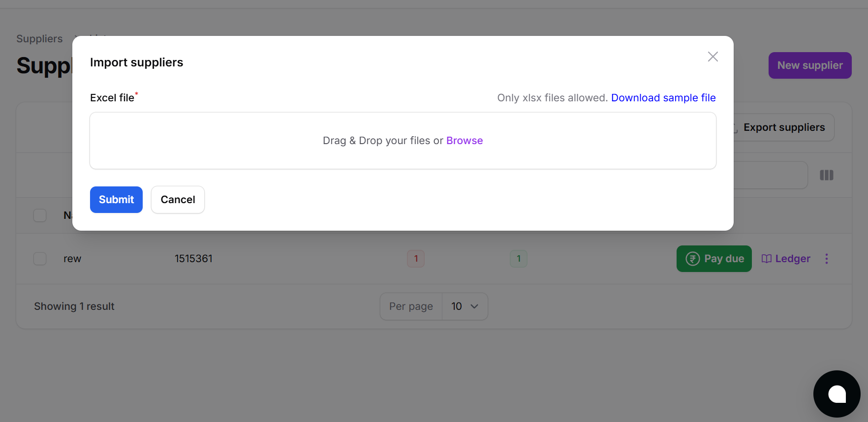Click the book icon beside Ledger
Screen dimensions: 868x422
coord(766,259)
